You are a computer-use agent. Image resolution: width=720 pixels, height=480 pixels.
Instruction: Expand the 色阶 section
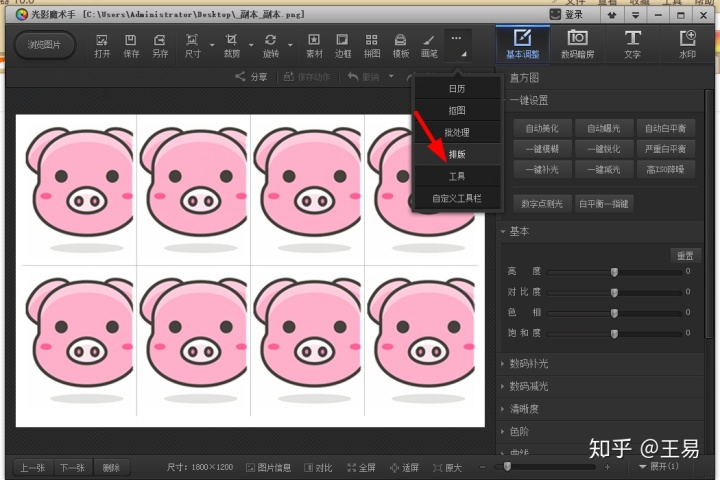click(519, 431)
